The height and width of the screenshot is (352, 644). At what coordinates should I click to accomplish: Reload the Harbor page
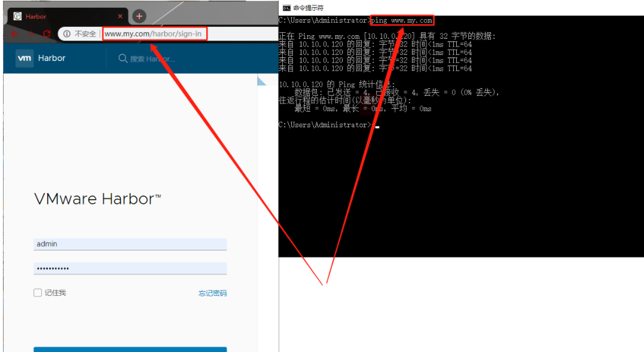(x=47, y=33)
